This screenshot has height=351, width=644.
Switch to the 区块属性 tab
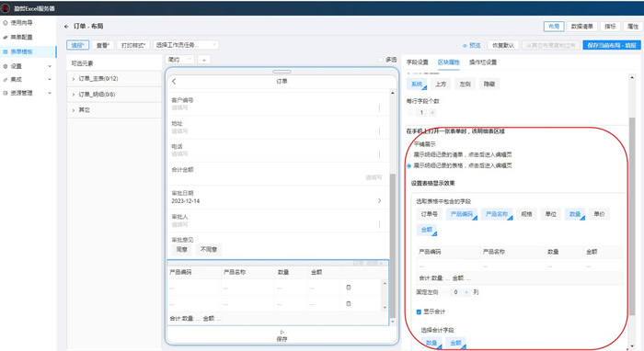(x=449, y=62)
